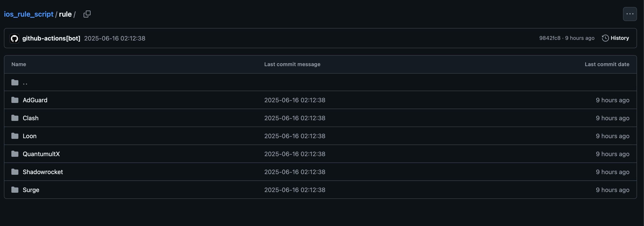Open the Shadowrocket folder name link
The height and width of the screenshot is (226, 644).
coord(43,172)
